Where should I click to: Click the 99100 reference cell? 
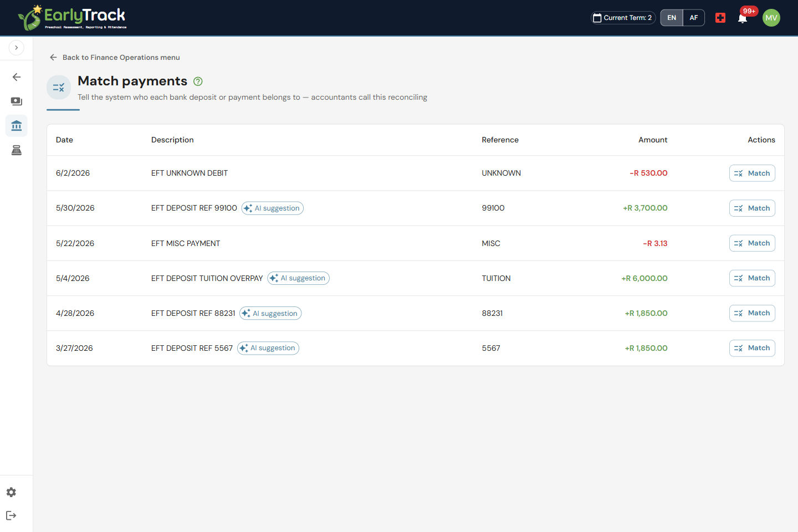(493, 208)
